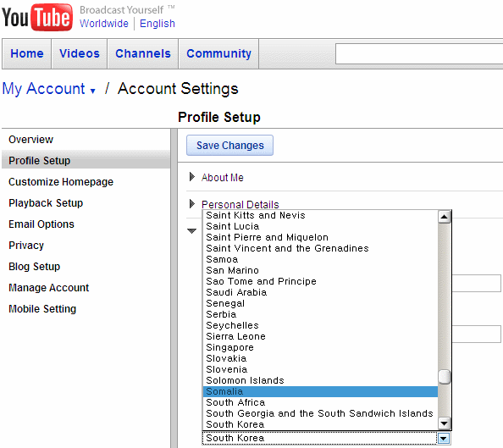This screenshot has height=448, width=503.
Task: Expand the Personal Details section triangle
Action: pos(192,204)
